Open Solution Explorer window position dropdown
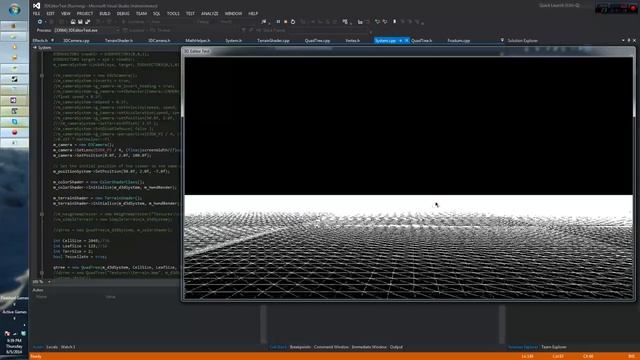 (x=623, y=40)
